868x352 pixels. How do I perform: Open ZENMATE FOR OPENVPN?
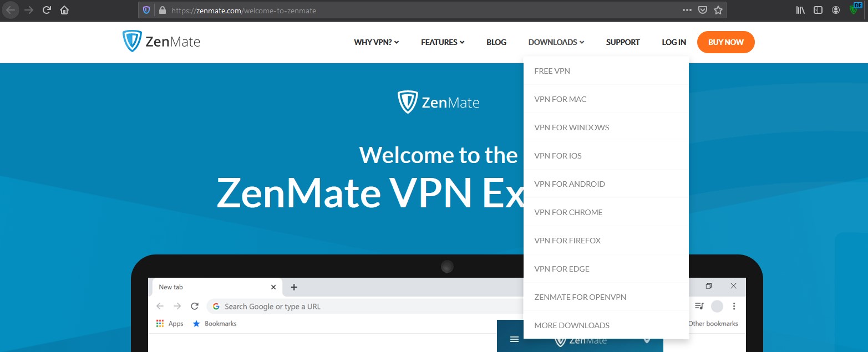click(606, 297)
